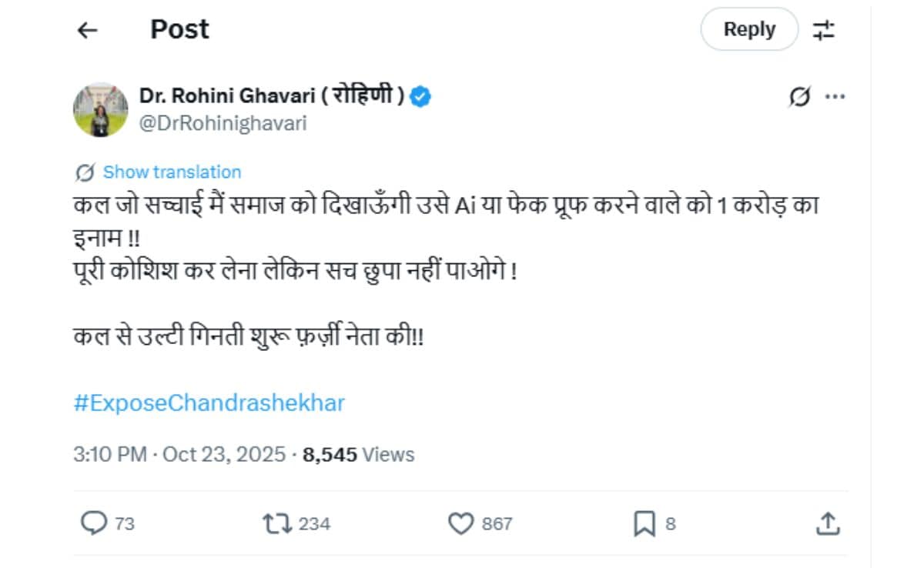This screenshot has width=924, height=568.
Task: Open the 8,545 Views analytics
Action: pos(358,455)
